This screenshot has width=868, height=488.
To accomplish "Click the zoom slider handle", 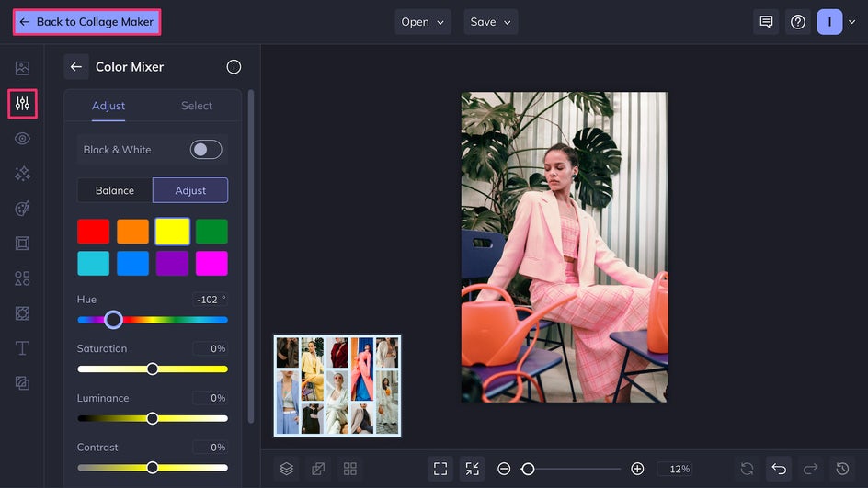I will pos(528,470).
